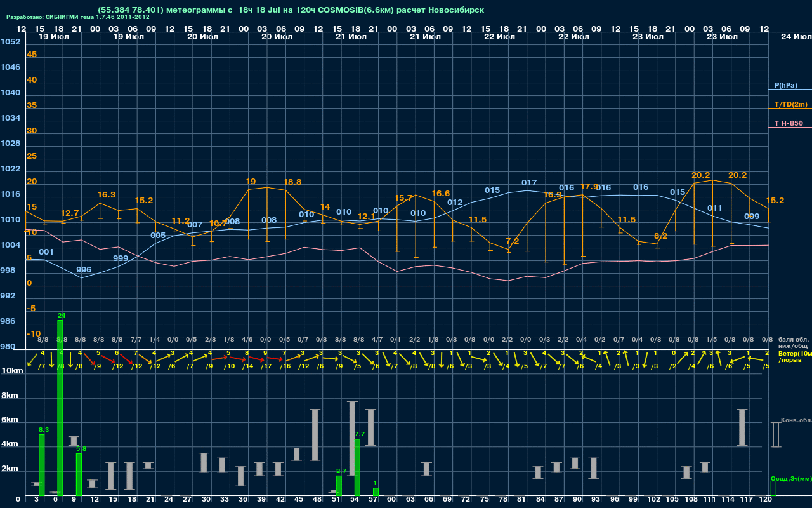
Task: Click the temperature minimum value 7.2
Action: coord(512,241)
